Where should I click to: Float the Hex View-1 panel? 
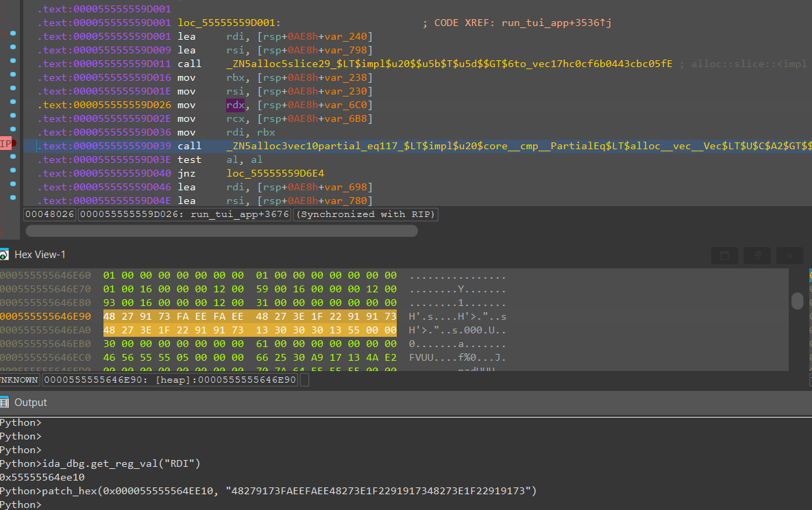[x=757, y=255]
